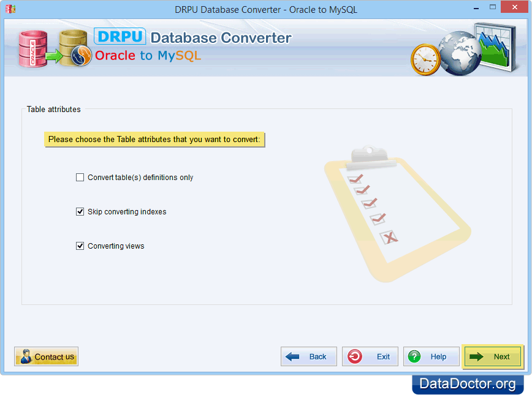Viewport: 532px width, 395px height.
Task: Click the red Oracle database icon
Action: click(33, 48)
